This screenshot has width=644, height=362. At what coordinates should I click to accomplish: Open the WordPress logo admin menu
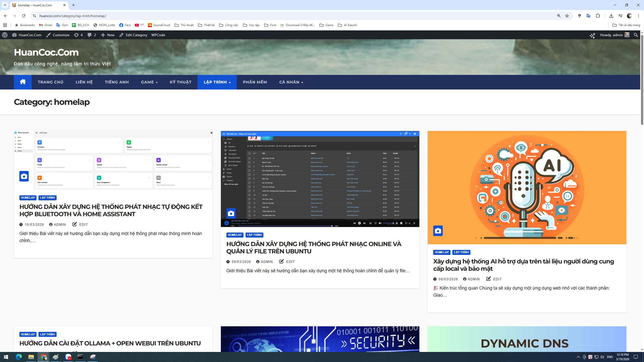5,35
